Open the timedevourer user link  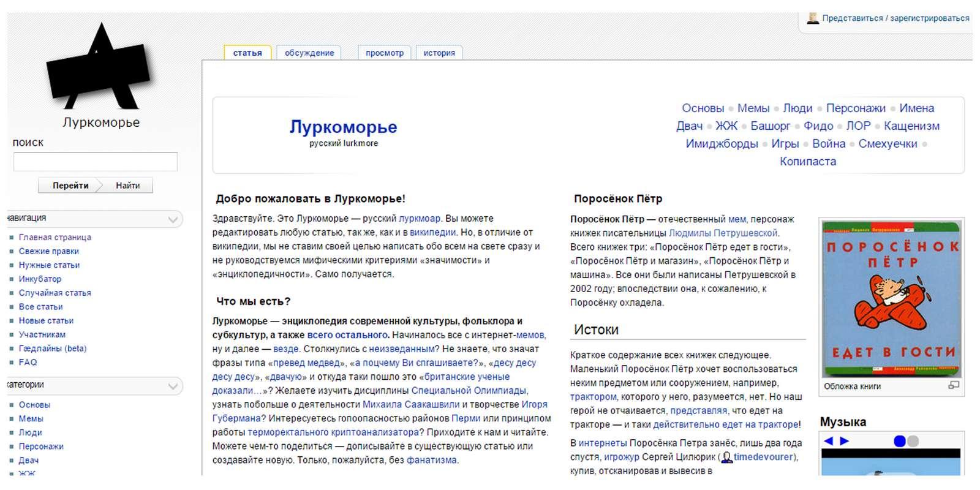click(763, 457)
